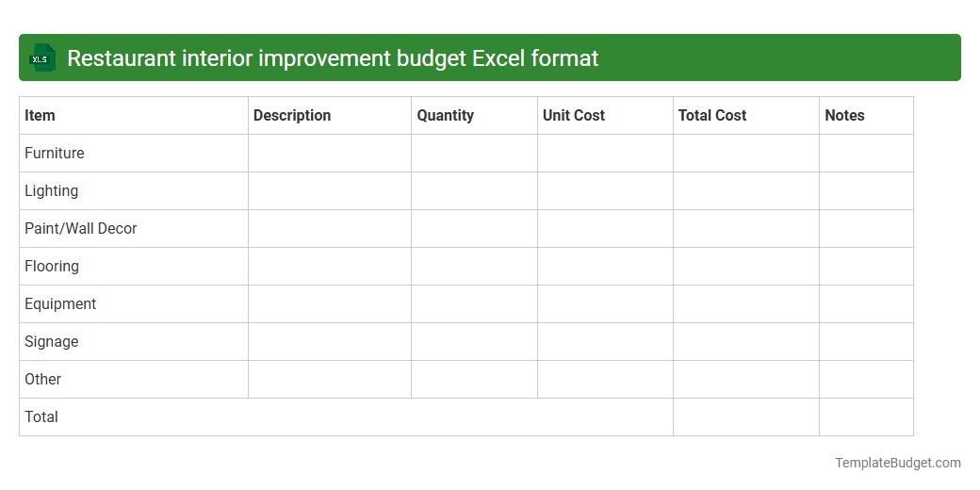Click the 'Total' row label

[x=41, y=416]
